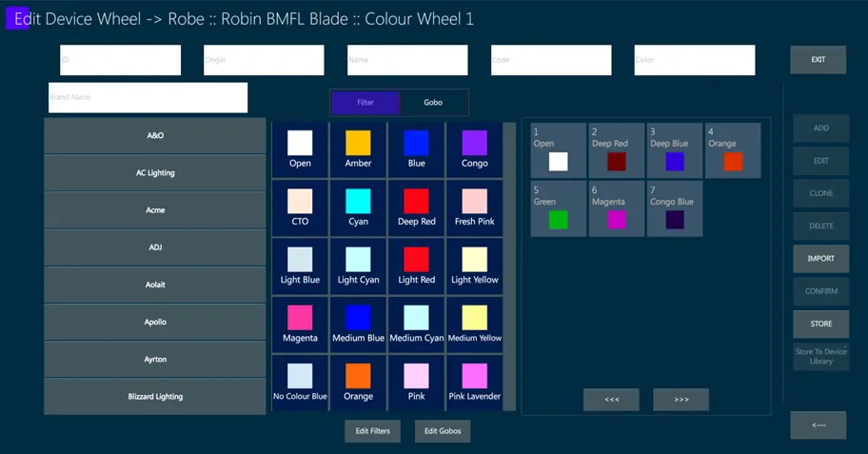Choose the Apollo brand

pyautogui.click(x=155, y=323)
